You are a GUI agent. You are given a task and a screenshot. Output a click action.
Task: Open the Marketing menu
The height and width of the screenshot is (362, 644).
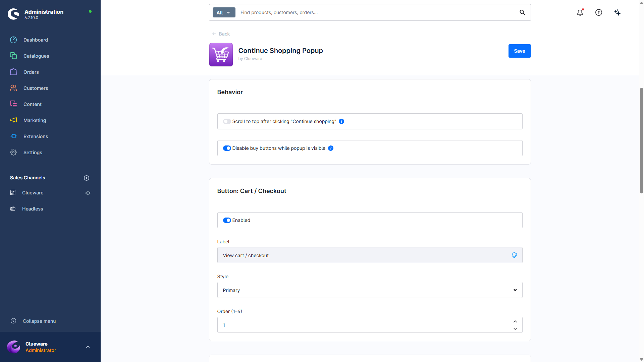point(35,120)
